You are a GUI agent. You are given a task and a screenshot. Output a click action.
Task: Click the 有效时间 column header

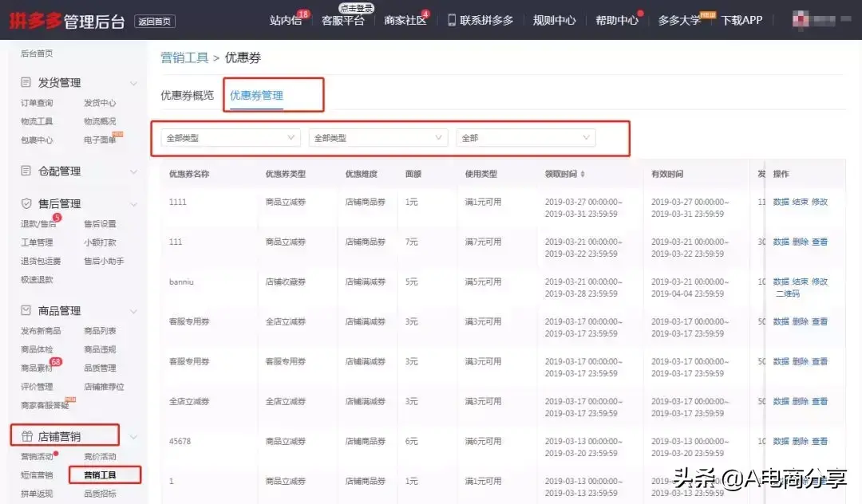click(x=667, y=174)
